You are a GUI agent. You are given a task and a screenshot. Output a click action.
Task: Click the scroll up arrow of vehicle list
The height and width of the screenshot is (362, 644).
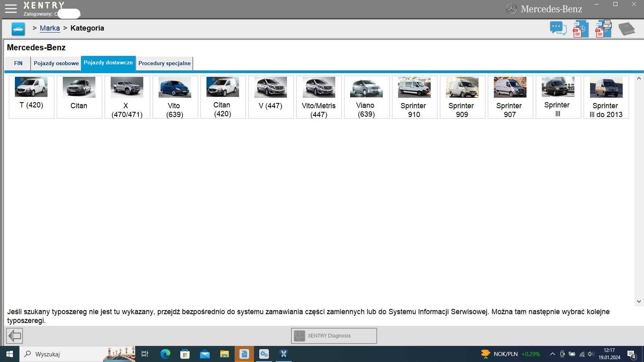pos(639,78)
